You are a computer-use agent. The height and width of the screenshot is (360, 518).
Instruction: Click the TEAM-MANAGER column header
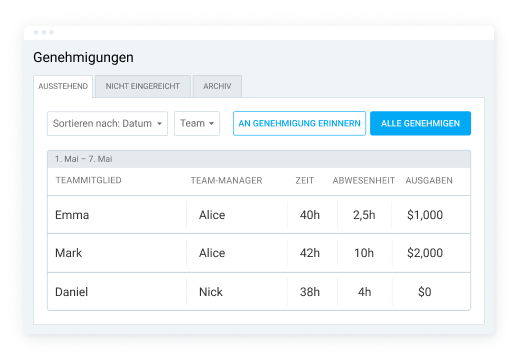pos(226,180)
